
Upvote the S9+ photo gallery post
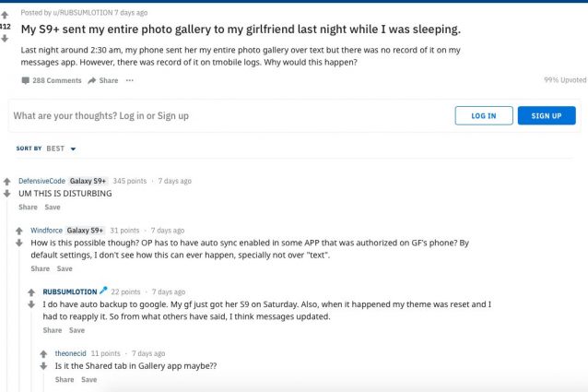click(x=5, y=15)
